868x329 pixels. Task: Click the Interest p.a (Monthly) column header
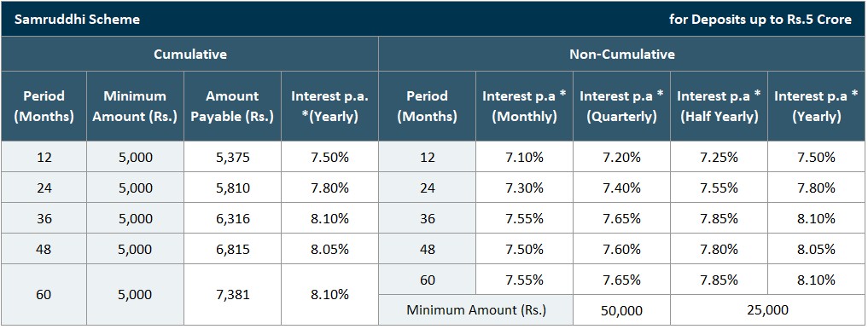click(524, 107)
